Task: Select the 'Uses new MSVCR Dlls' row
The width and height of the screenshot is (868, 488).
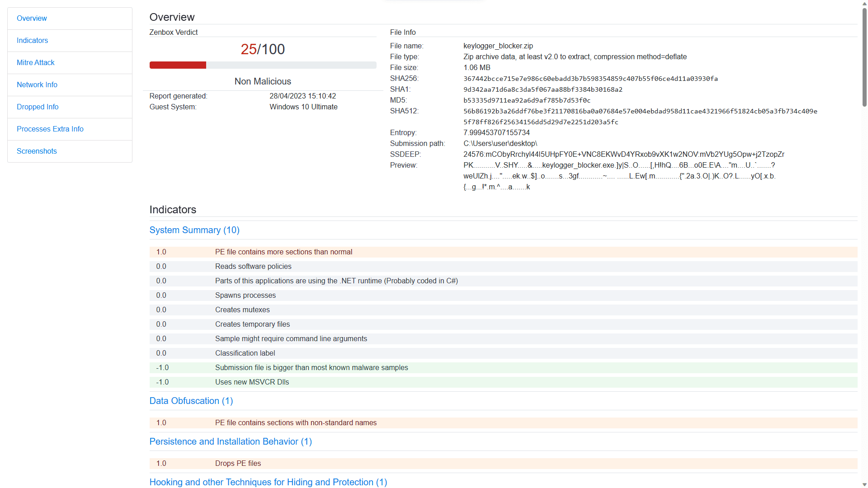Action: [x=252, y=382]
